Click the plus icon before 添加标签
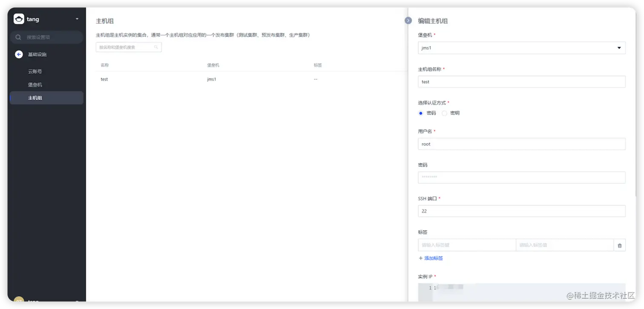644x309 pixels. [x=420, y=258]
